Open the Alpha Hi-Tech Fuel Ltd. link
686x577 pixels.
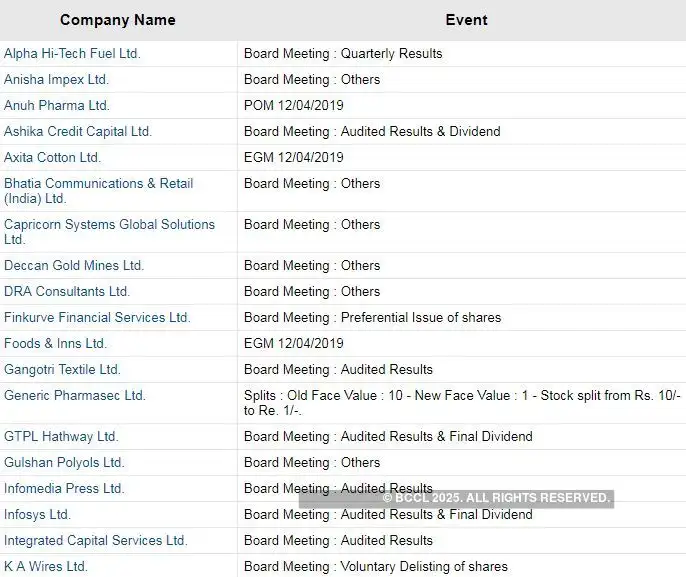72,53
